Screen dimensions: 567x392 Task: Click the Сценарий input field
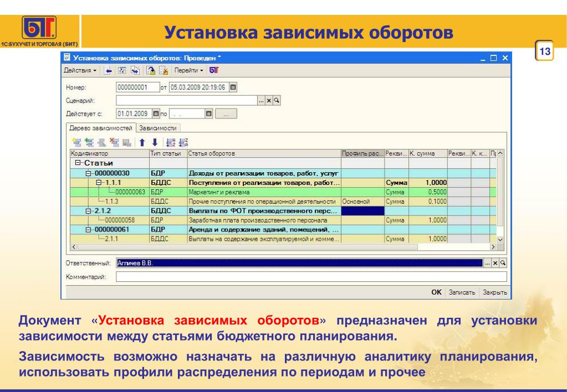[187, 100]
